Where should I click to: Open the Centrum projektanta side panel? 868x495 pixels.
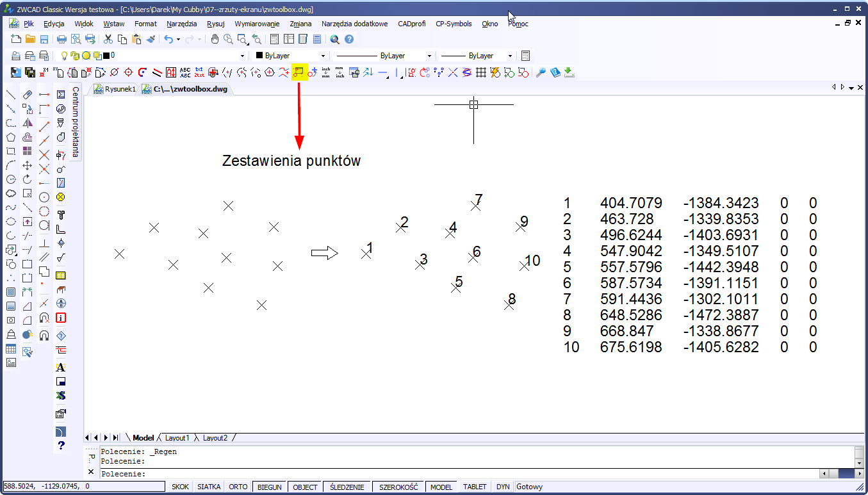(x=75, y=122)
